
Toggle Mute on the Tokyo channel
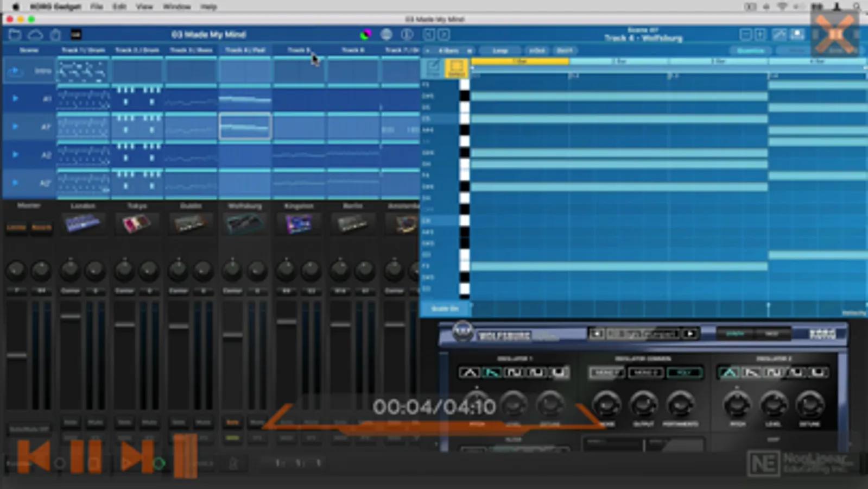[149, 422]
